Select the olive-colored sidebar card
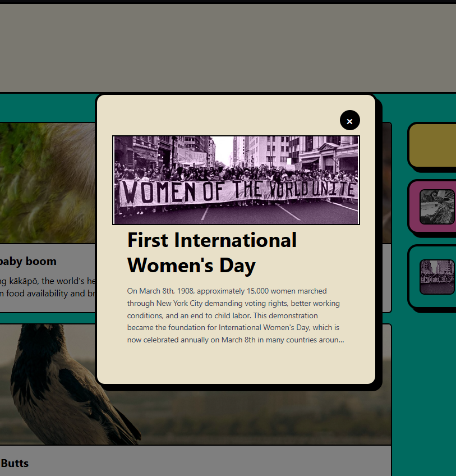Image resolution: width=456 pixels, height=476 pixels. click(432, 146)
